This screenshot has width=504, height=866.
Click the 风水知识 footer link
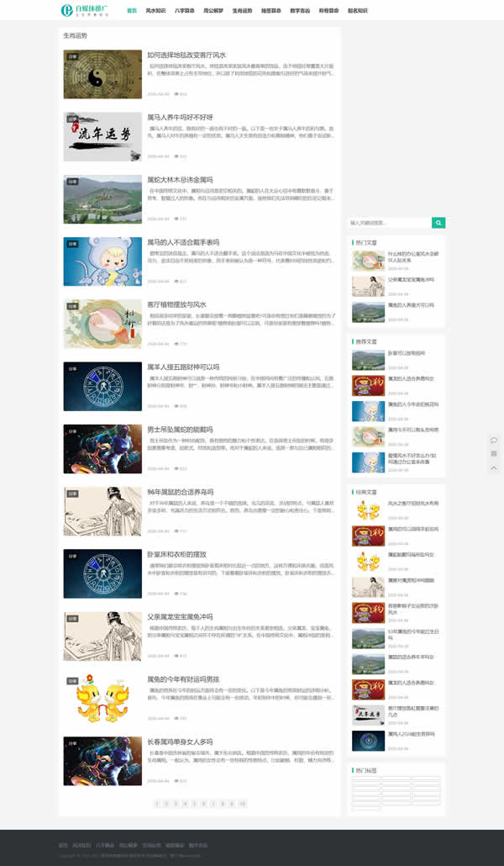click(81, 845)
